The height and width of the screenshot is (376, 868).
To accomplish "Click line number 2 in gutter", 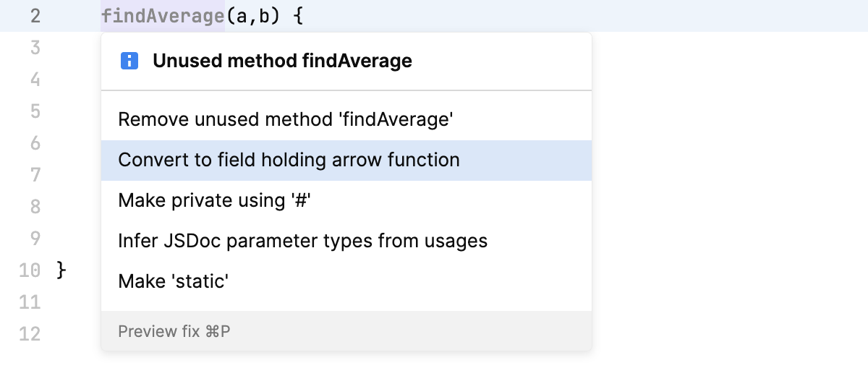I will pos(35,16).
